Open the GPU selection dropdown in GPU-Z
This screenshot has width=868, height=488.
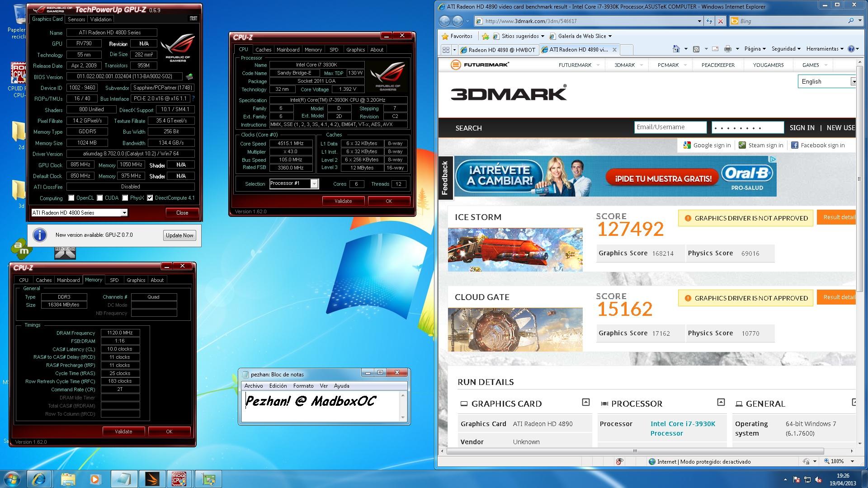(x=124, y=213)
